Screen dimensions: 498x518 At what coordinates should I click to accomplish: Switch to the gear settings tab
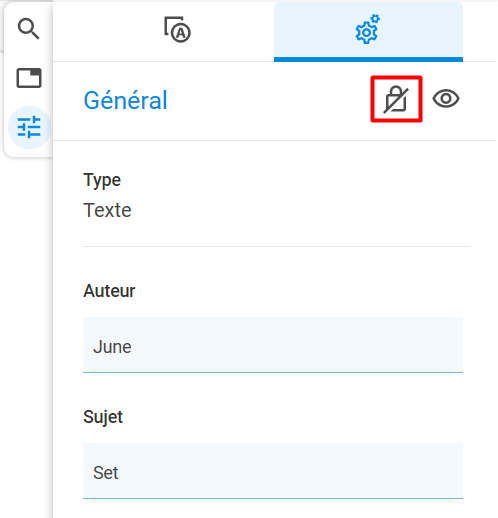coord(368,31)
